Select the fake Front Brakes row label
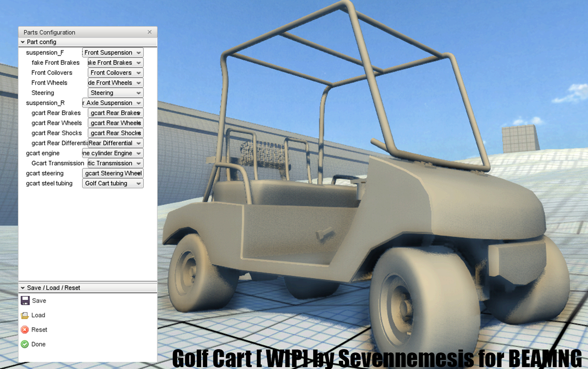Viewport: 588px width, 369px height. pyautogui.click(x=56, y=62)
